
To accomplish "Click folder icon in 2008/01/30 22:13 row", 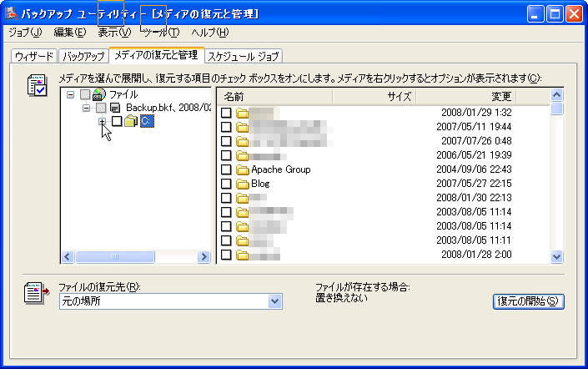I will point(243,198).
